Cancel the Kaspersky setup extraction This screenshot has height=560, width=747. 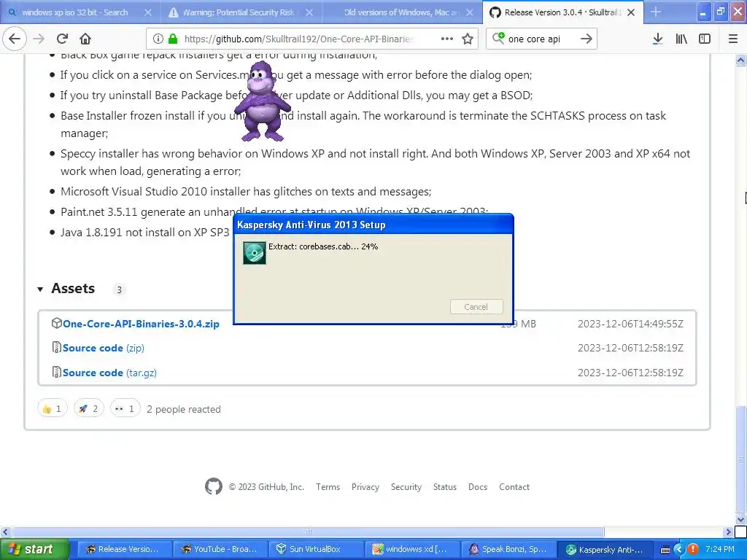click(x=476, y=307)
